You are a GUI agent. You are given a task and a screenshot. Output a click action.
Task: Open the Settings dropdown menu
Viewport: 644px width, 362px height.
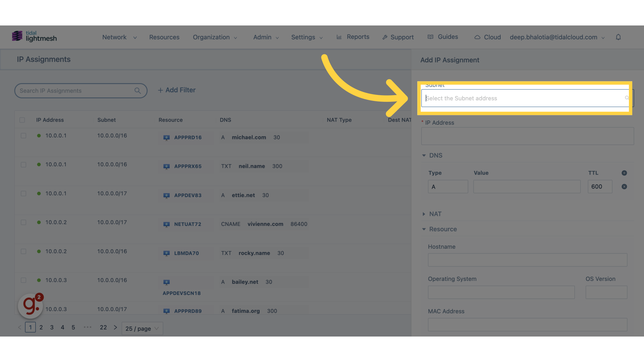[x=307, y=37]
